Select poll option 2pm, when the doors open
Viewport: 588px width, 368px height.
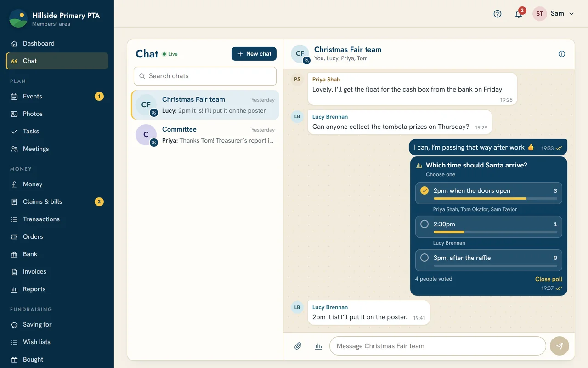[488, 193]
